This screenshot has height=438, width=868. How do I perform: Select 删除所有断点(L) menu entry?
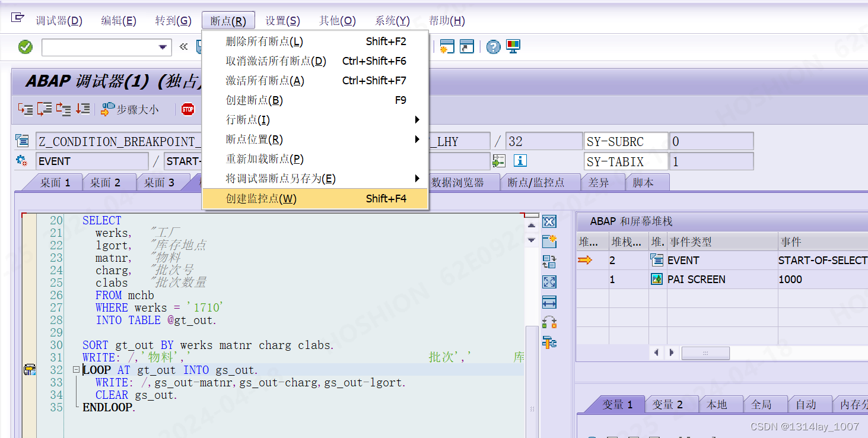tap(315, 42)
